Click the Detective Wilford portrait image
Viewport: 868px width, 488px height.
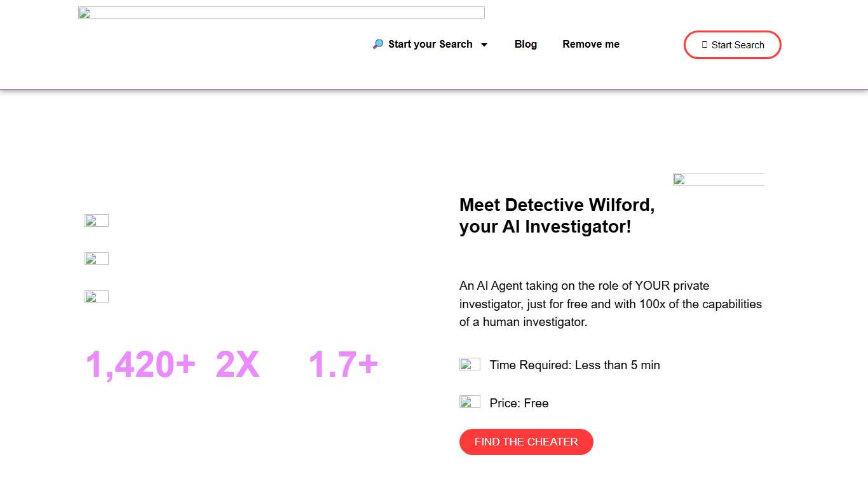(x=718, y=179)
